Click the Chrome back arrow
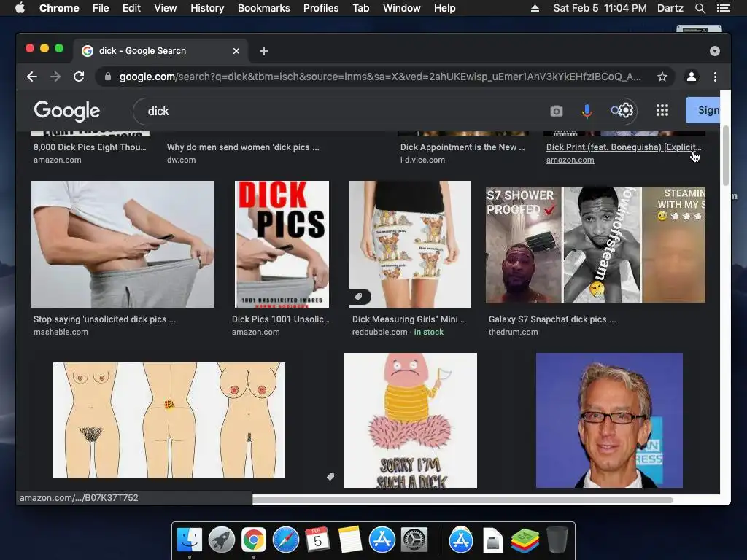Viewport: 747px width, 560px height. 32,77
